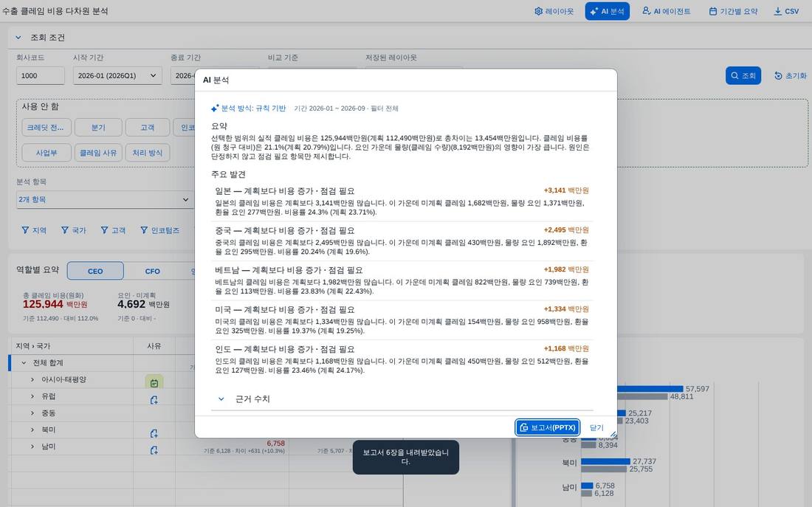Image resolution: width=812 pixels, height=507 pixels.
Task: Expand the 북미 row
Action: [32, 430]
